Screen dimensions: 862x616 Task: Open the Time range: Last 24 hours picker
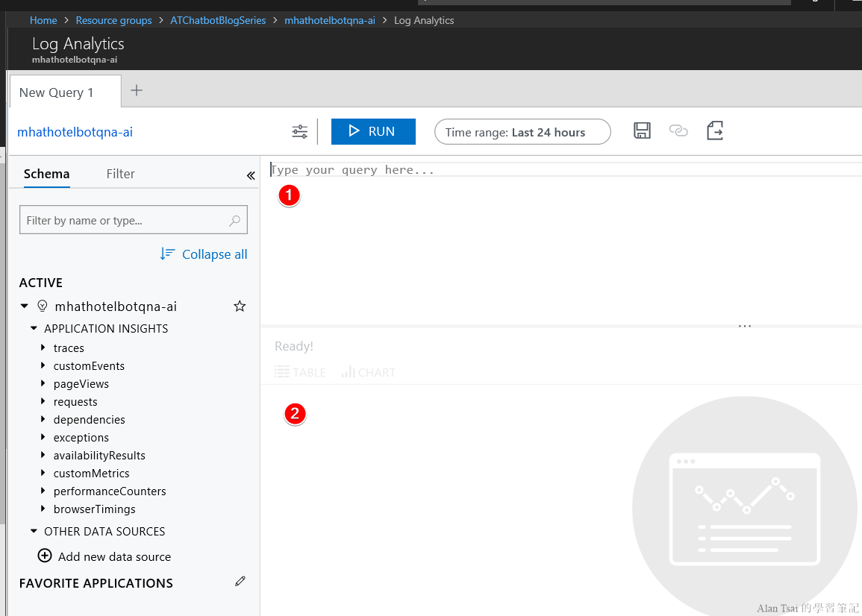[x=522, y=132]
